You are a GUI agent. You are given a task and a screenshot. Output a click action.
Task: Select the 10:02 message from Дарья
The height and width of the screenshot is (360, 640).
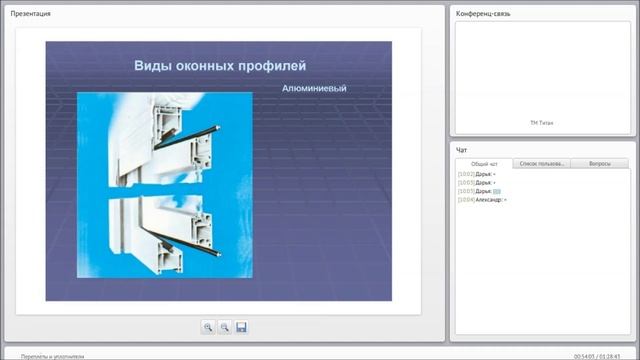pos(477,174)
